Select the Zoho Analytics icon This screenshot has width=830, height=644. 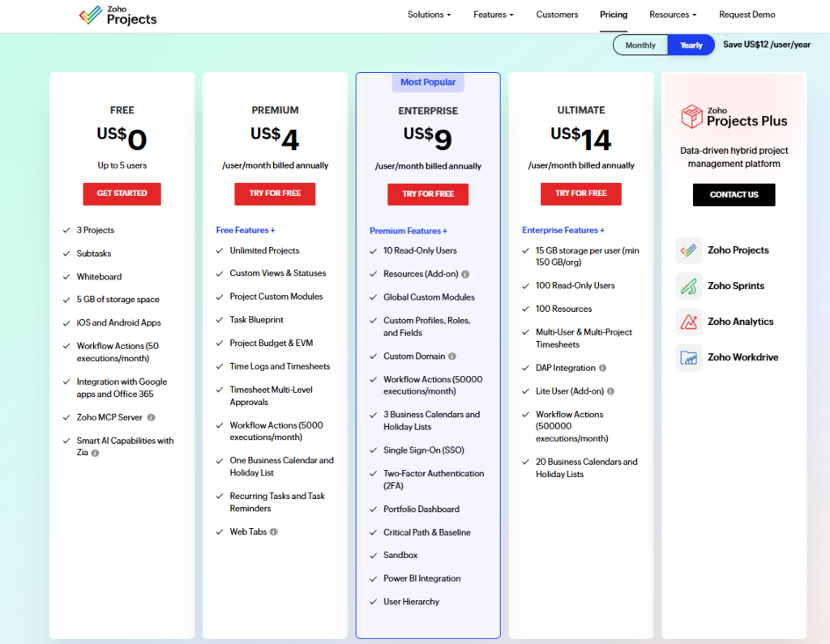click(689, 322)
